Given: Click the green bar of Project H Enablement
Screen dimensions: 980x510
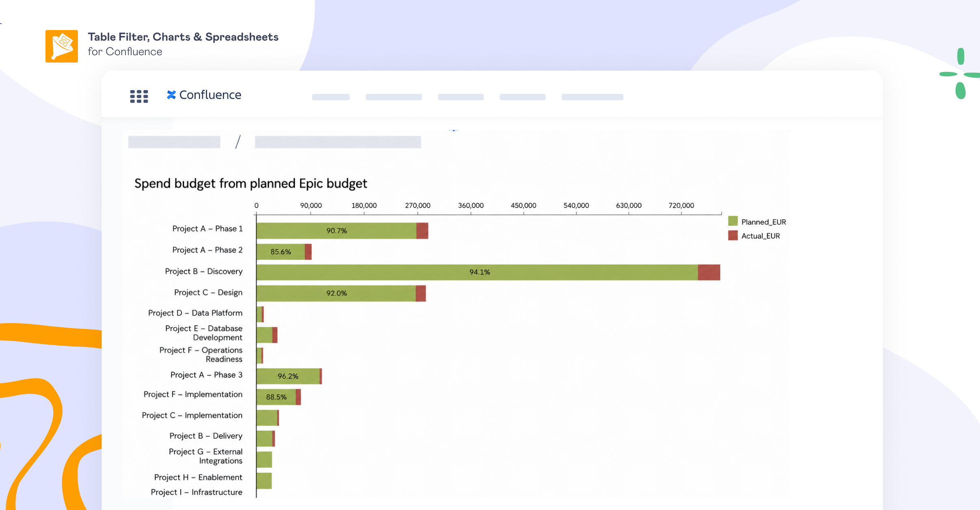Looking at the screenshot, I should point(264,481).
